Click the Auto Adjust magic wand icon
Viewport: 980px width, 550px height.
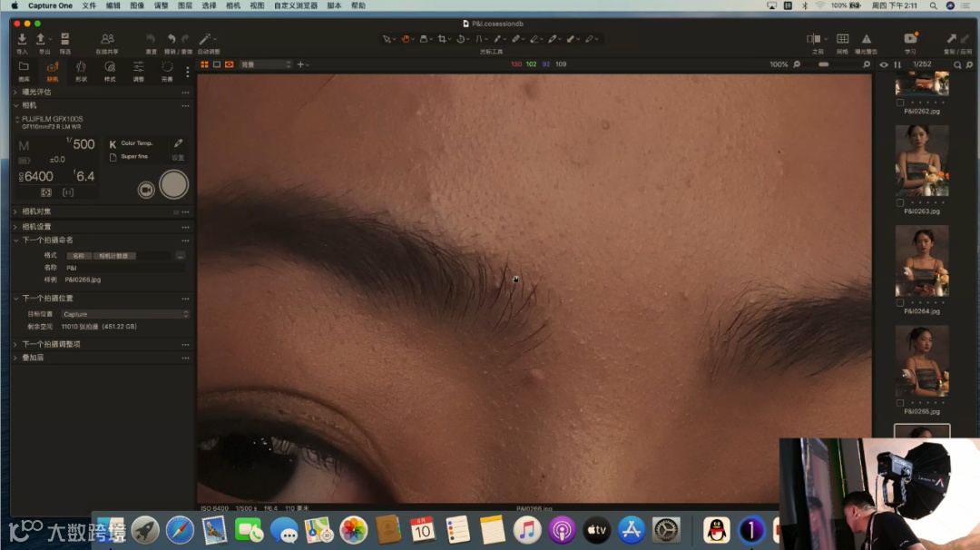[x=204, y=39]
